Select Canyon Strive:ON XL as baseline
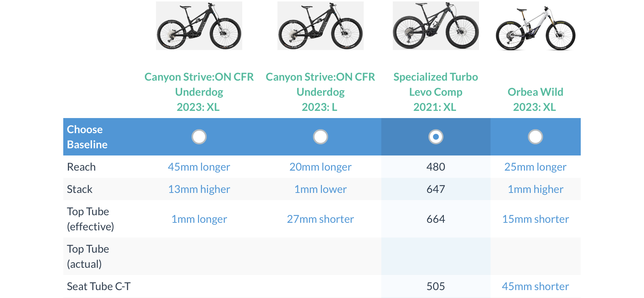This screenshot has height=298, width=644. pyautogui.click(x=199, y=137)
